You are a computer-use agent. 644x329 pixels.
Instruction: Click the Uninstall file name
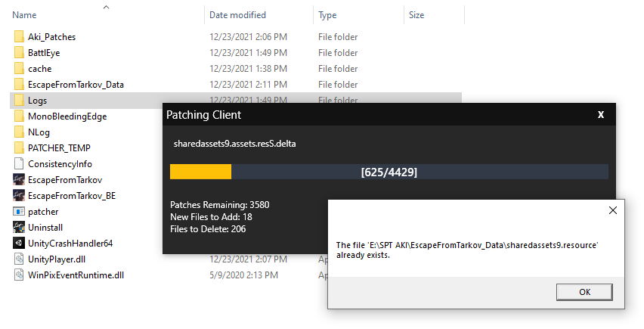click(x=45, y=227)
